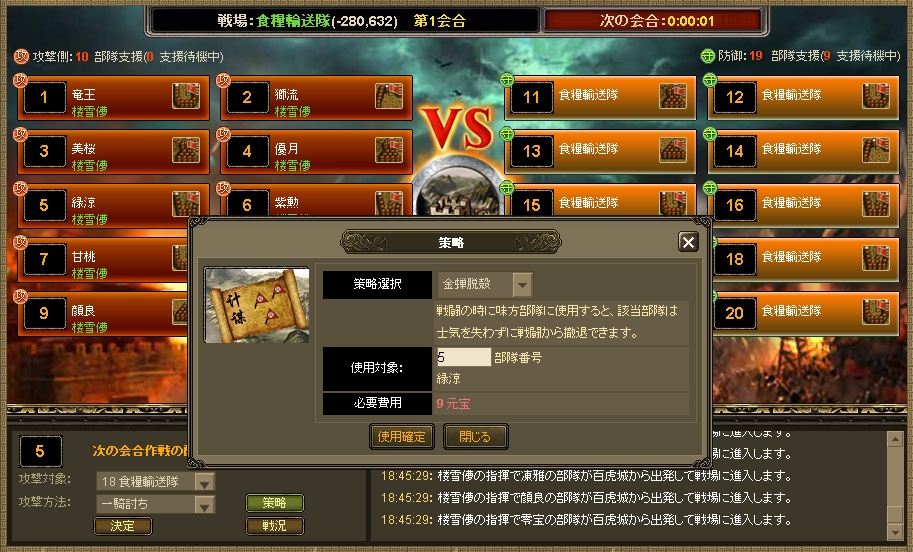Viewport: 913px width, 552px height.
Task: Click the battle log scrollbar down arrow
Action: click(894, 531)
